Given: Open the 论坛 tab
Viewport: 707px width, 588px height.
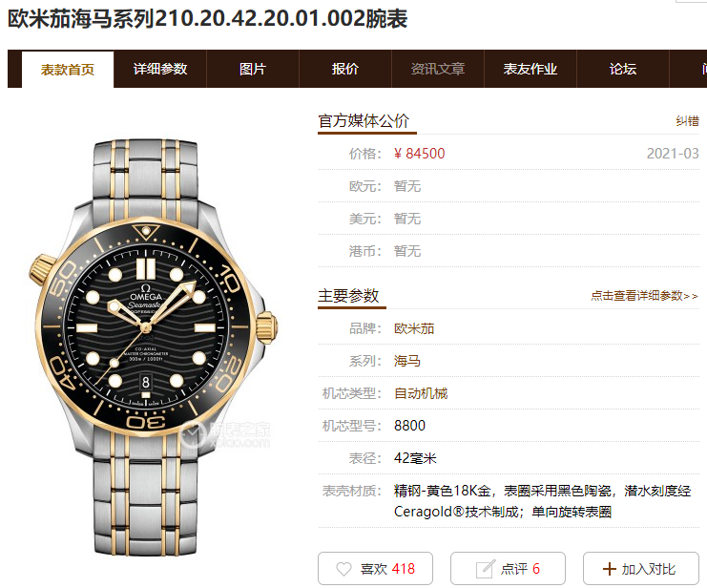Looking at the screenshot, I should 623,69.
